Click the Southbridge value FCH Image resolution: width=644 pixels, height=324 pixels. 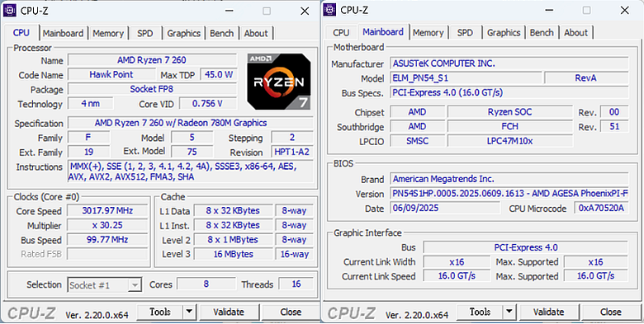pyautogui.click(x=509, y=126)
